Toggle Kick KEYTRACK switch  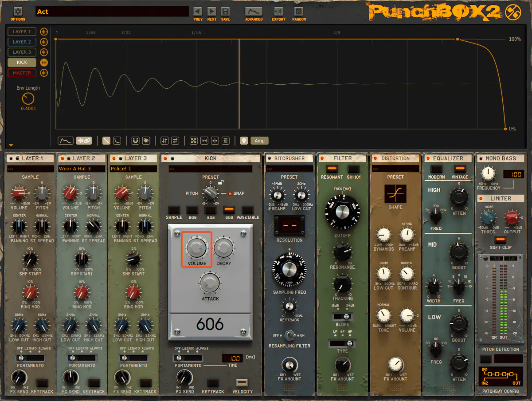(213, 383)
